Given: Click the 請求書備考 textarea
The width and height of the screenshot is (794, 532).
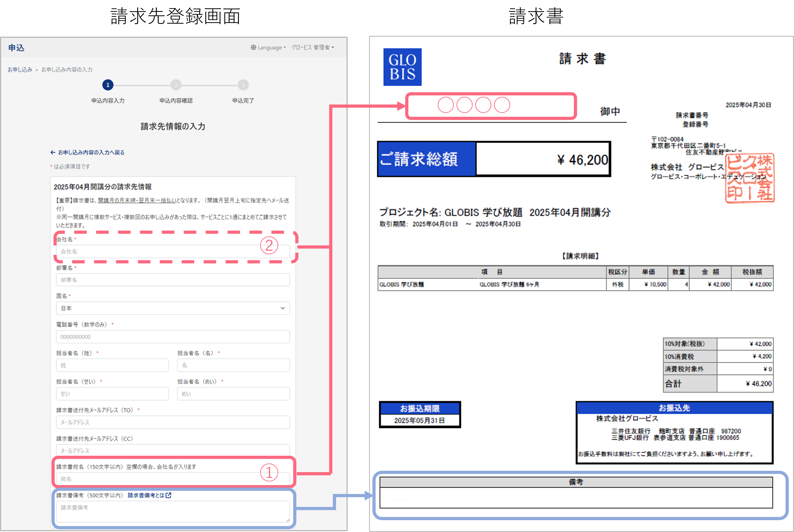Looking at the screenshot, I should coord(173,512).
